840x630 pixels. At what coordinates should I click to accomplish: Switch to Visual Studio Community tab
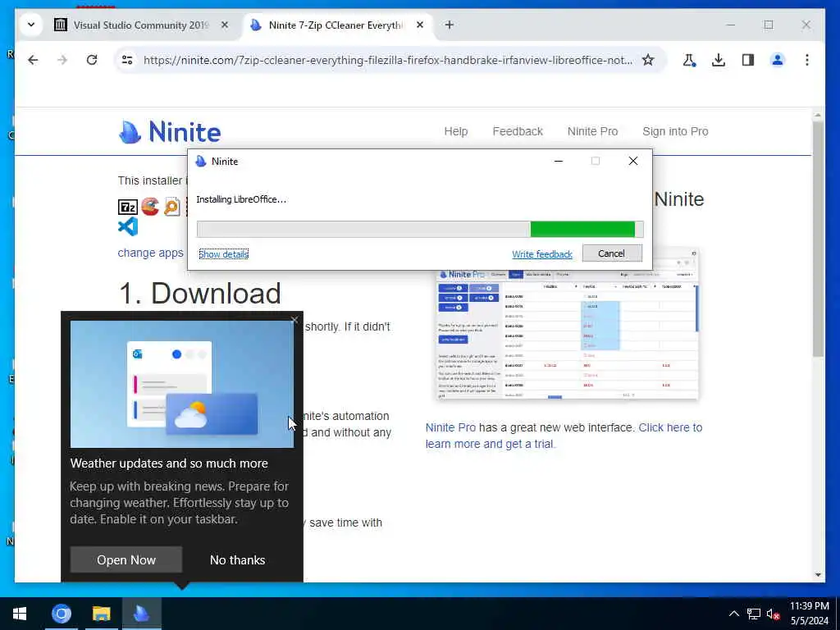pyautogui.click(x=141, y=25)
